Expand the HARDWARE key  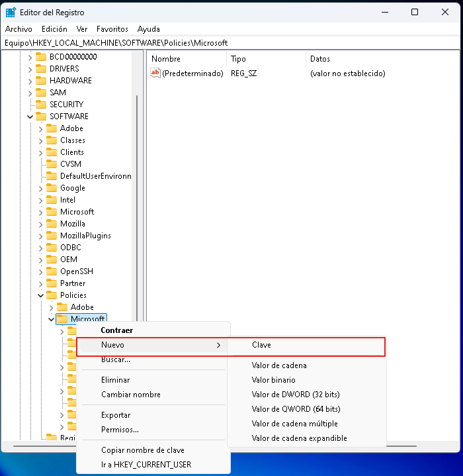(30, 81)
